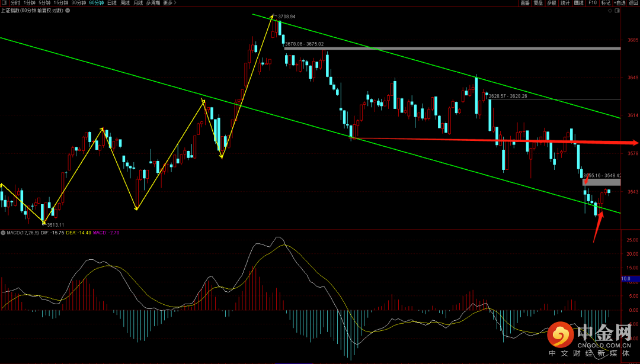Switch to 分时 intraday view
This screenshot has width=640, height=364.
15,3
